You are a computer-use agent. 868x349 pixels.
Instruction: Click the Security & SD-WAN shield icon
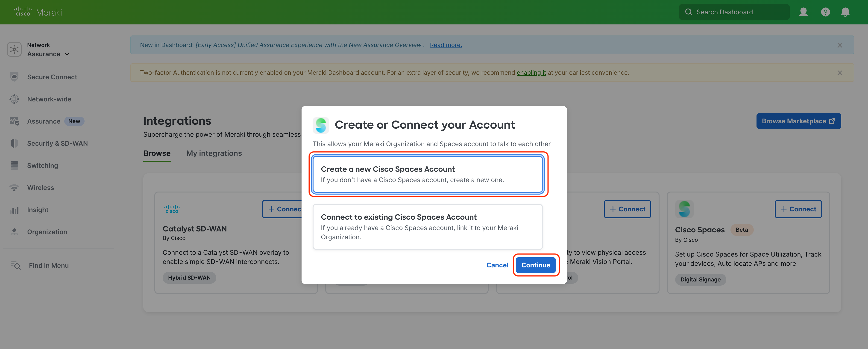coord(14,143)
